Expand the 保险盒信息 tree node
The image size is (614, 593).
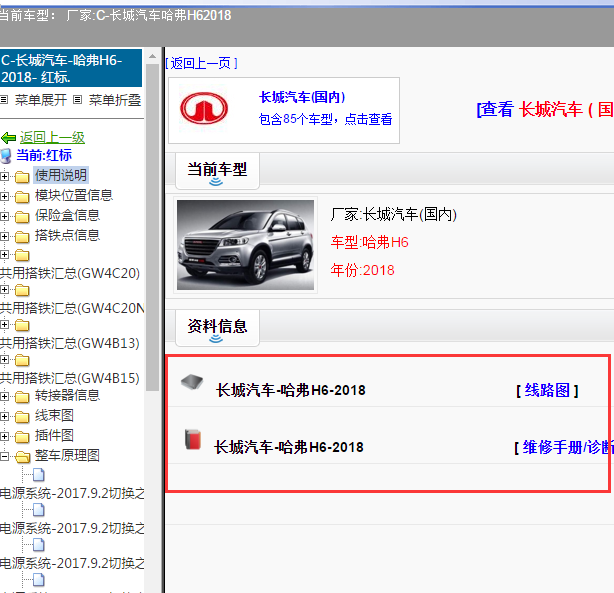[x=4, y=216]
